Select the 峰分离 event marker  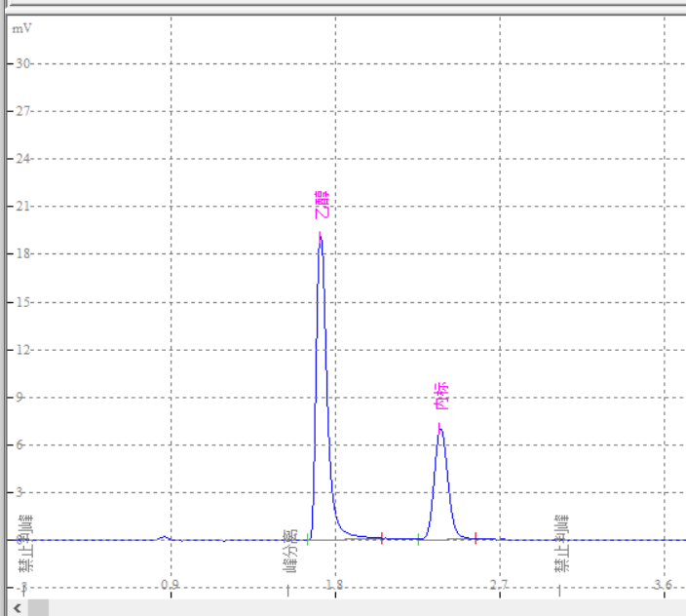pos(289,551)
